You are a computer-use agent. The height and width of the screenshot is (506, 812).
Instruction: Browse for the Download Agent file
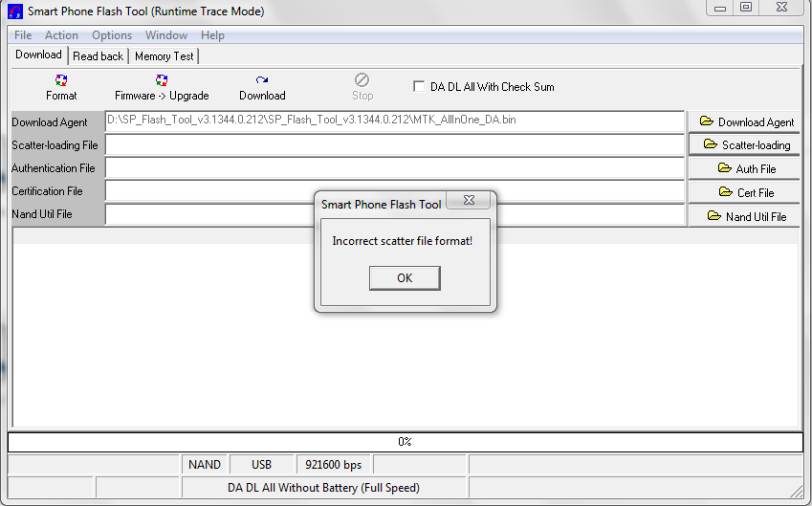744,121
